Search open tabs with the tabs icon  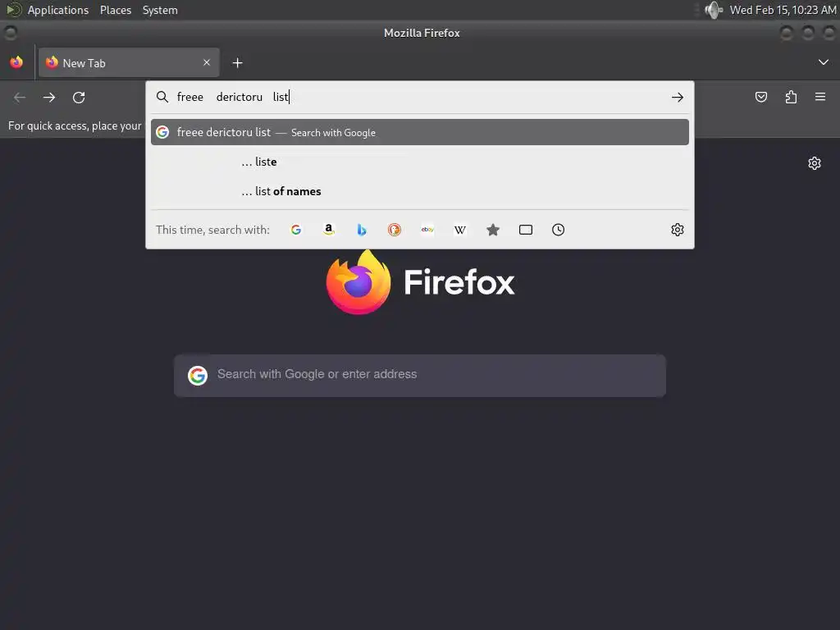[x=526, y=230]
